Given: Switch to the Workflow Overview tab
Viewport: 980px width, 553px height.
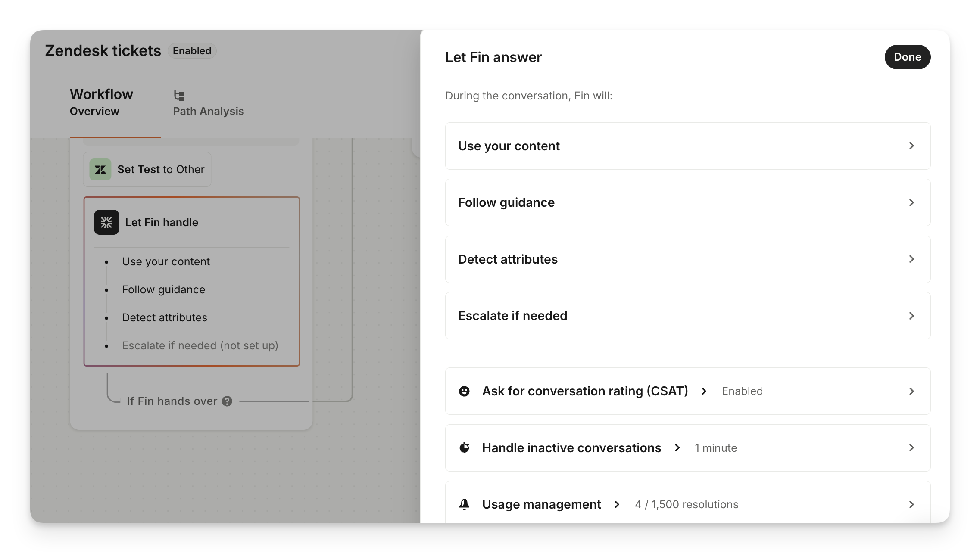Looking at the screenshot, I should click(x=101, y=103).
